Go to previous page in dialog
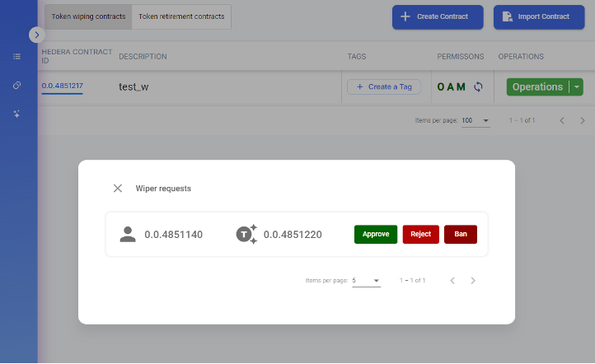 [452, 281]
